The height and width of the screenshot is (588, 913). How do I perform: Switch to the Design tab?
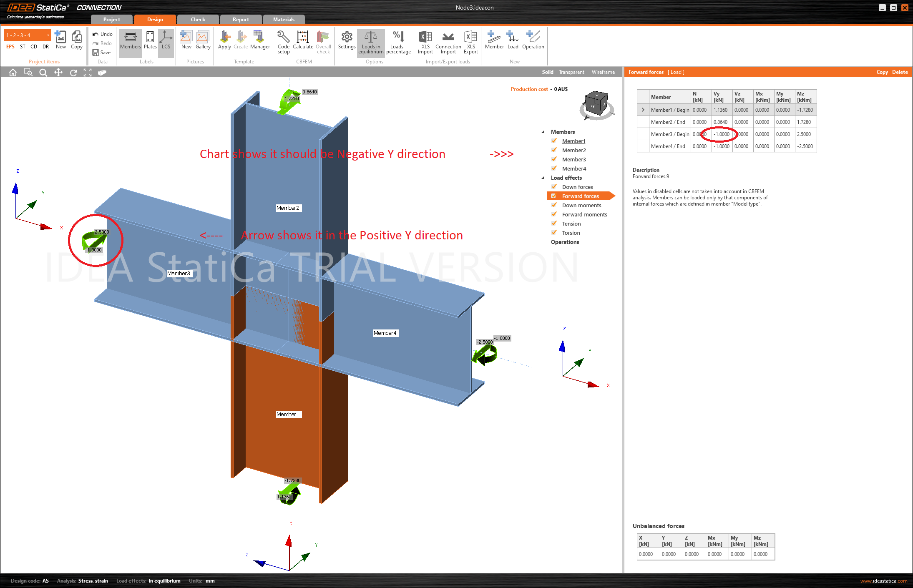click(155, 20)
